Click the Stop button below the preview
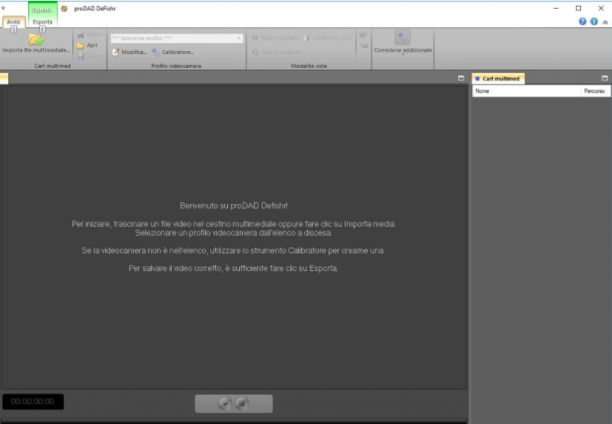This screenshot has height=424, width=612. tap(242, 403)
